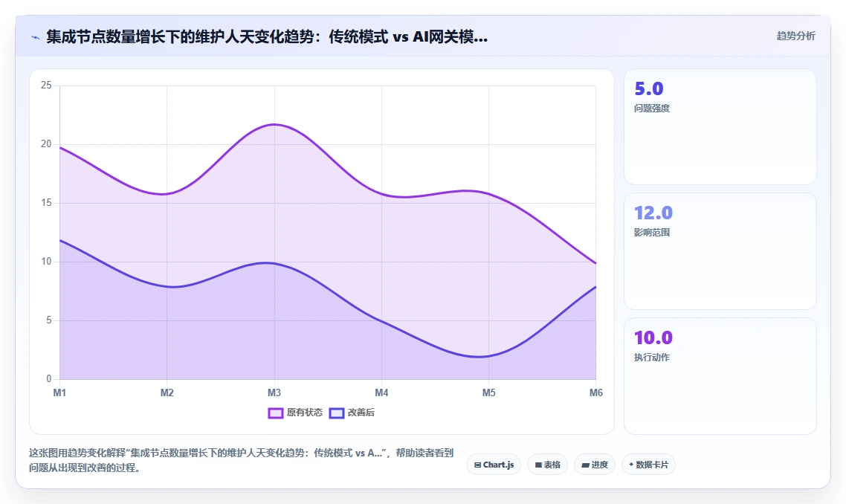Click the blue line point at M4
The height and width of the screenshot is (504, 846).
[381, 321]
